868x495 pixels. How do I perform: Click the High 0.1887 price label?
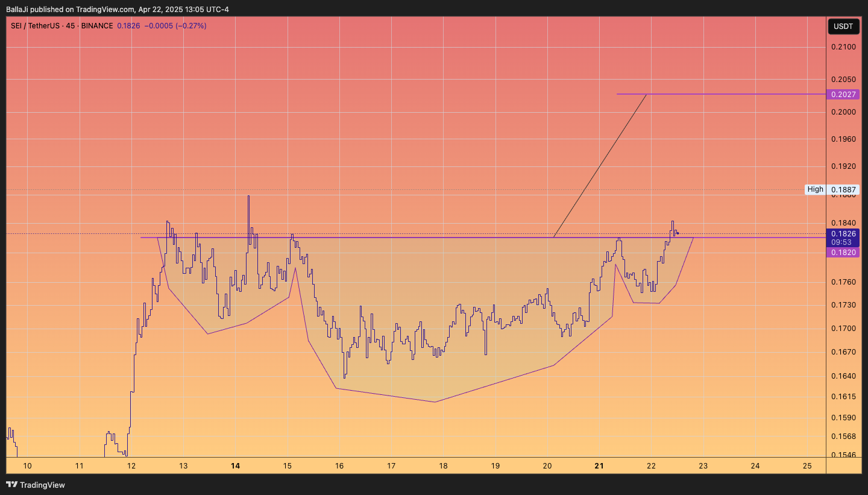[832, 189]
